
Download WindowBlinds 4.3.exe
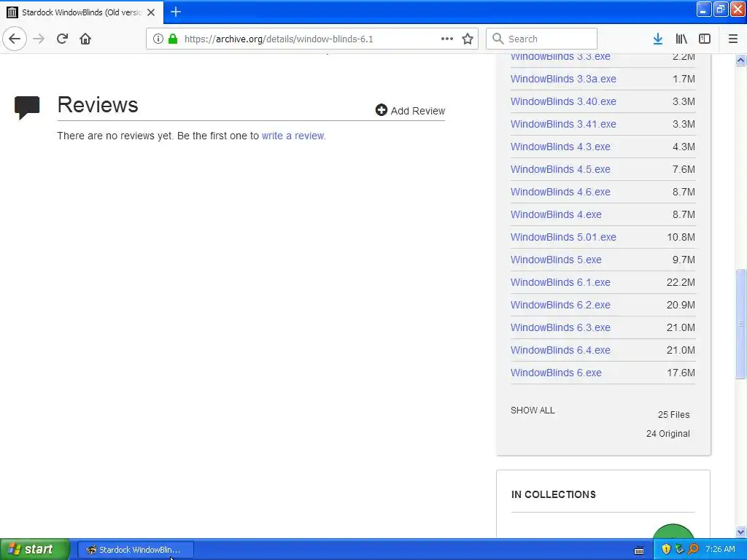click(x=560, y=147)
